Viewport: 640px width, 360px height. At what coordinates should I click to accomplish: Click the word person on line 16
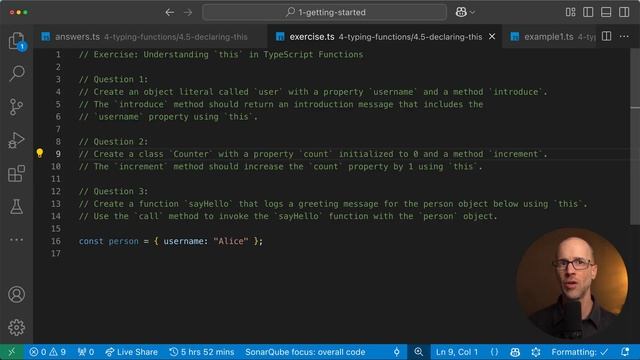click(123, 241)
